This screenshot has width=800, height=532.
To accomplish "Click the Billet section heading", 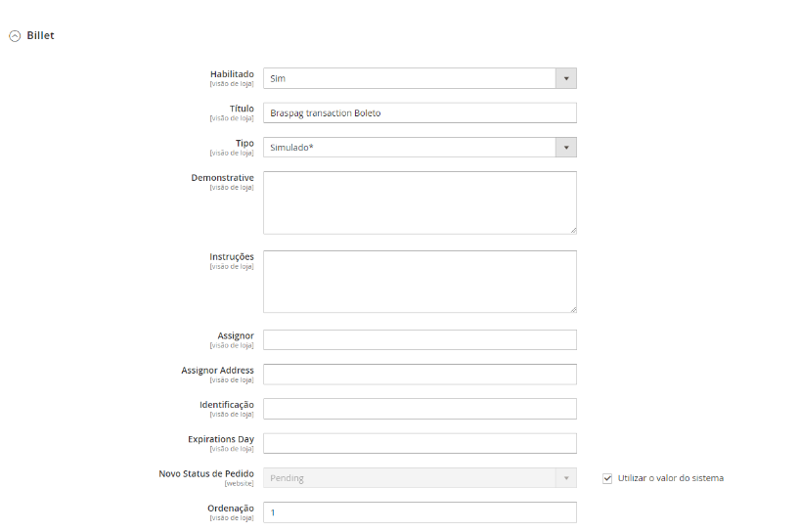I will (40, 36).
